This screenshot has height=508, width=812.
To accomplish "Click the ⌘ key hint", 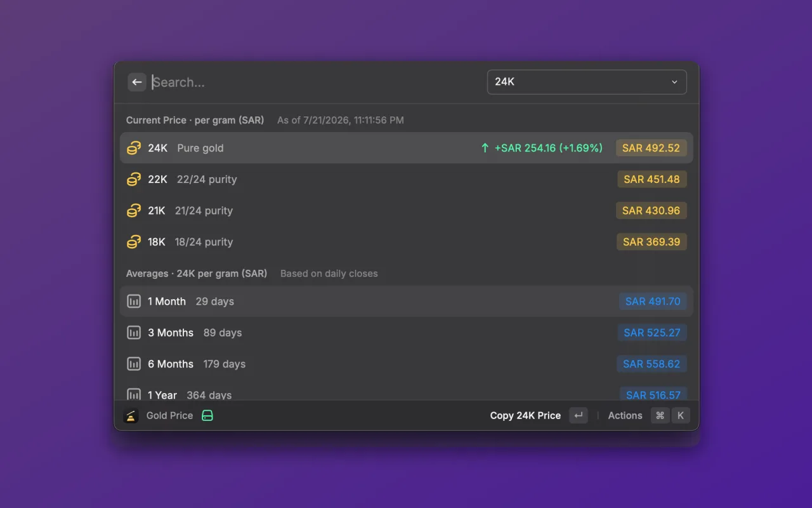I will pyautogui.click(x=660, y=415).
